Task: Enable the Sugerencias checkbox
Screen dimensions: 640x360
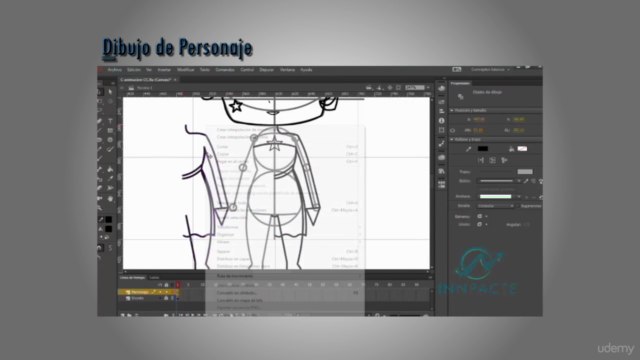Action: (x=518, y=206)
